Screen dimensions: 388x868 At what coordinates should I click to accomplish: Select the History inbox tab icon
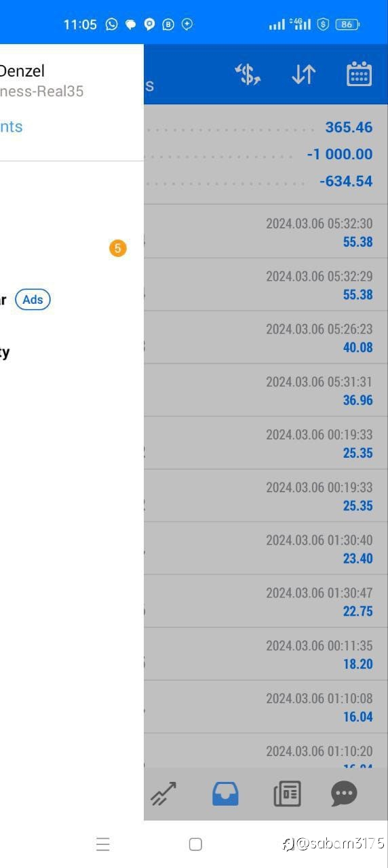225,793
